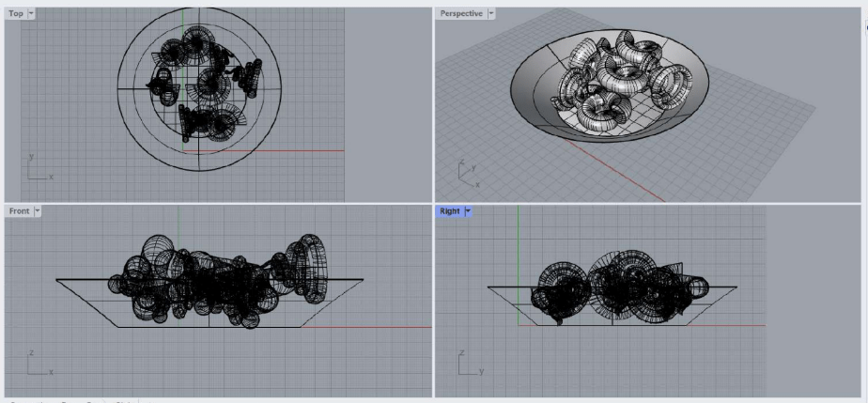The height and width of the screenshot is (403, 868).
Task: Select the bowl profile edge in Front viewport
Action: pos(85,302)
